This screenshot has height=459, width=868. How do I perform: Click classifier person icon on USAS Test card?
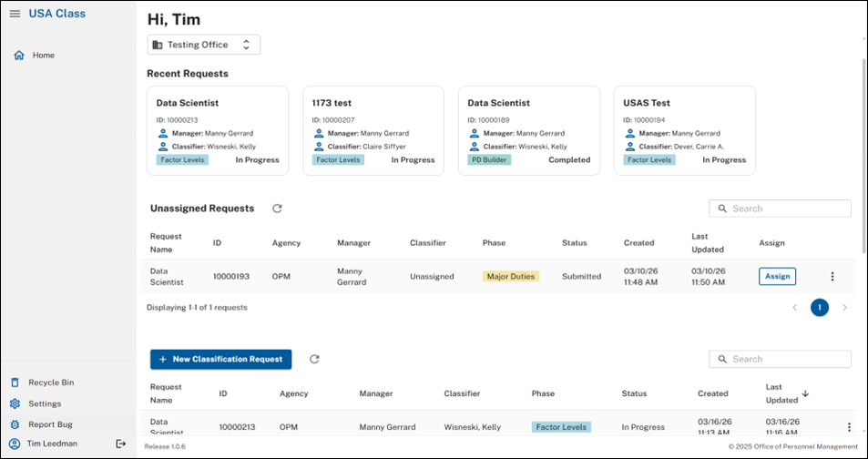pos(630,147)
